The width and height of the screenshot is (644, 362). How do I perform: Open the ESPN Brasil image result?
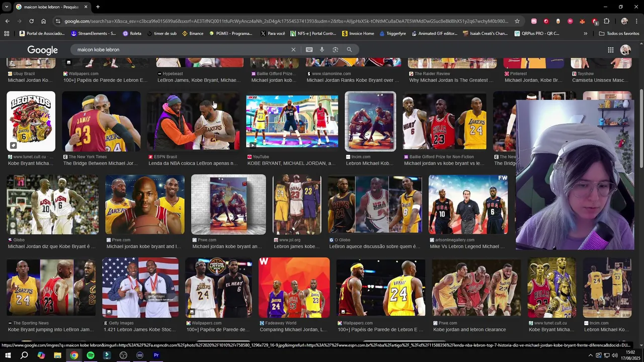coord(193,121)
